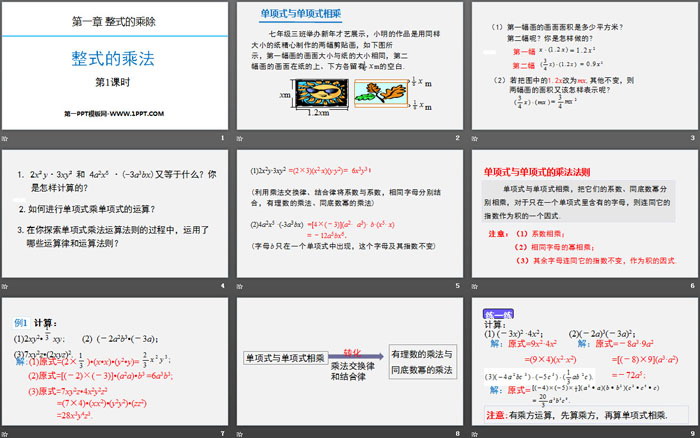The width and height of the screenshot is (700, 438).
Task: Select the title slide thumbnail '整式的乘法'
Action: 115,65
